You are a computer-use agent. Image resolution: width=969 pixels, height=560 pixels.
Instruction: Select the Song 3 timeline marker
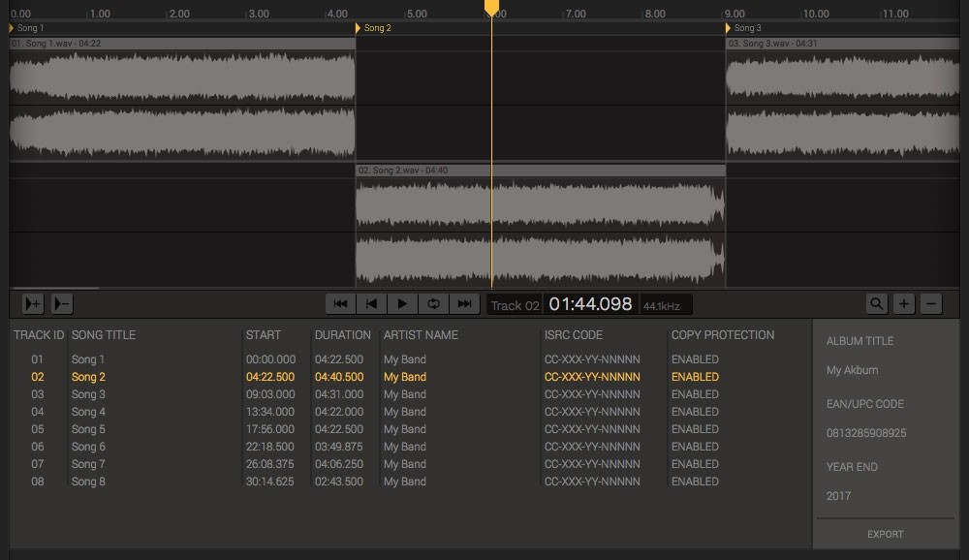(743, 28)
